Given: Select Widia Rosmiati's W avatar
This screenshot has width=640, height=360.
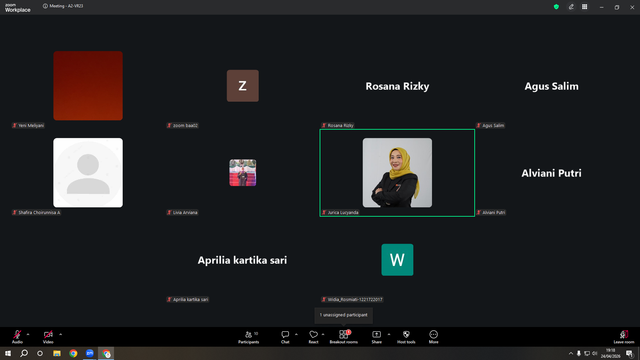Looking at the screenshot, I should [397, 260].
